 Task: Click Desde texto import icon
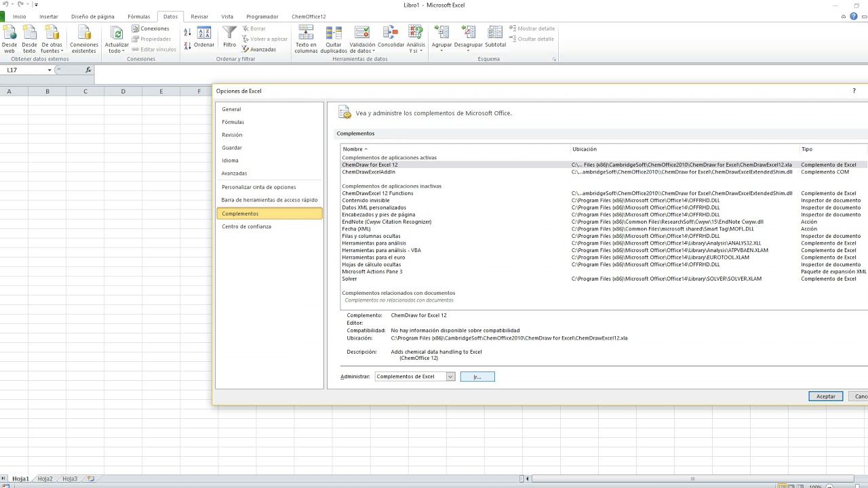(x=29, y=39)
